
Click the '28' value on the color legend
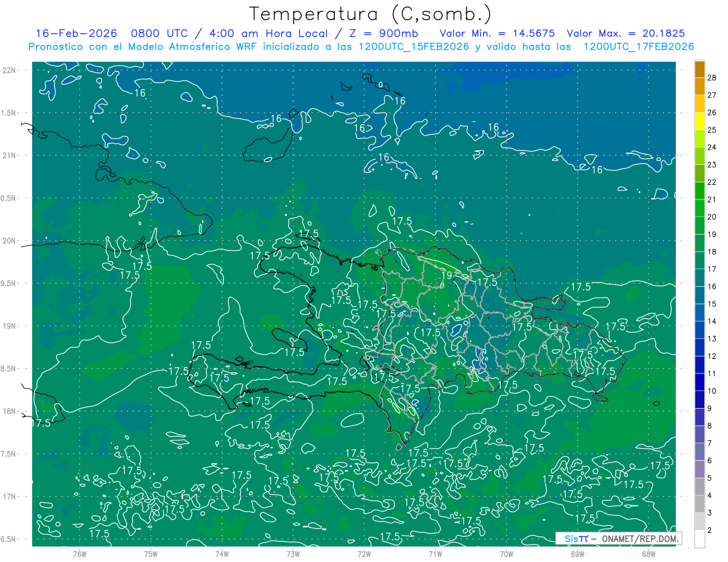(x=712, y=78)
